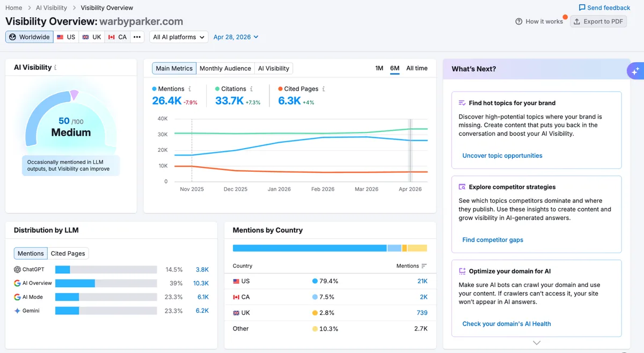The height and width of the screenshot is (353, 644).
Task: Switch to the Main Metrics tab
Action: pos(174,69)
